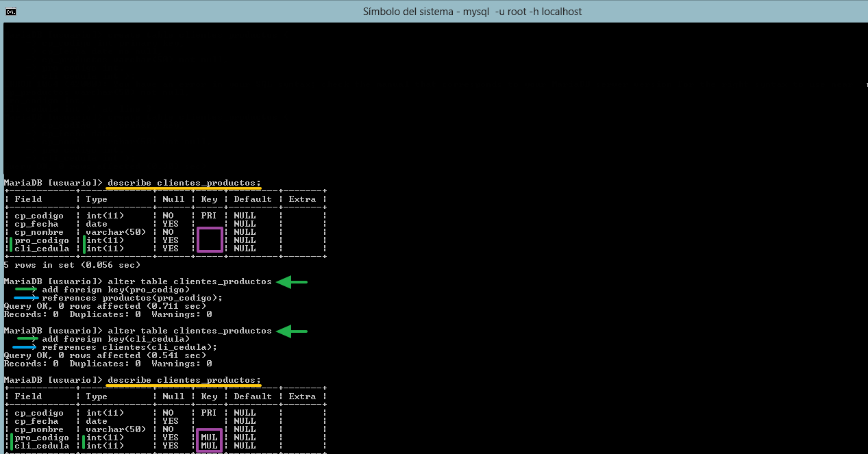Click the green arrow beside first alter table command
This screenshot has height=454, width=868.
292,281
